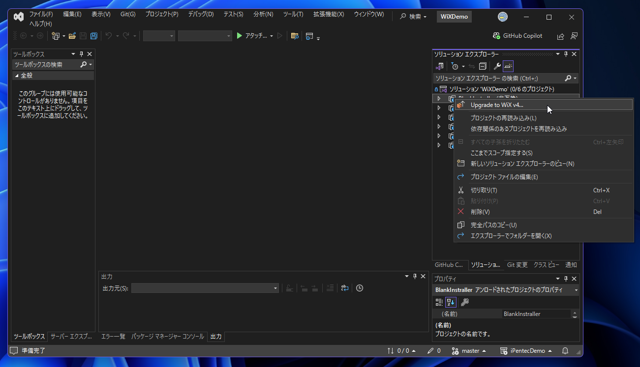This screenshot has width=640, height=367.
Task: Toggle word wrap icon in Output panel
Action: point(344,288)
